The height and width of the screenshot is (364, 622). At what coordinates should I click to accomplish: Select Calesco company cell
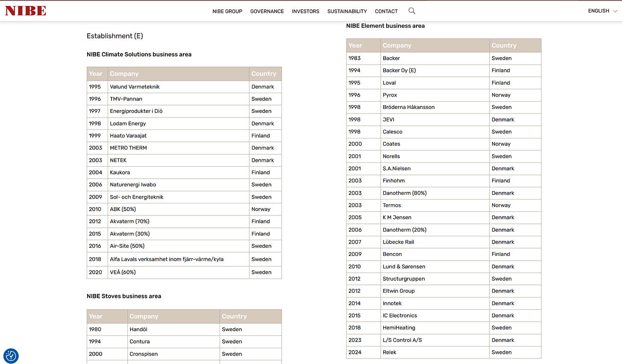click(x=435, y=132)
